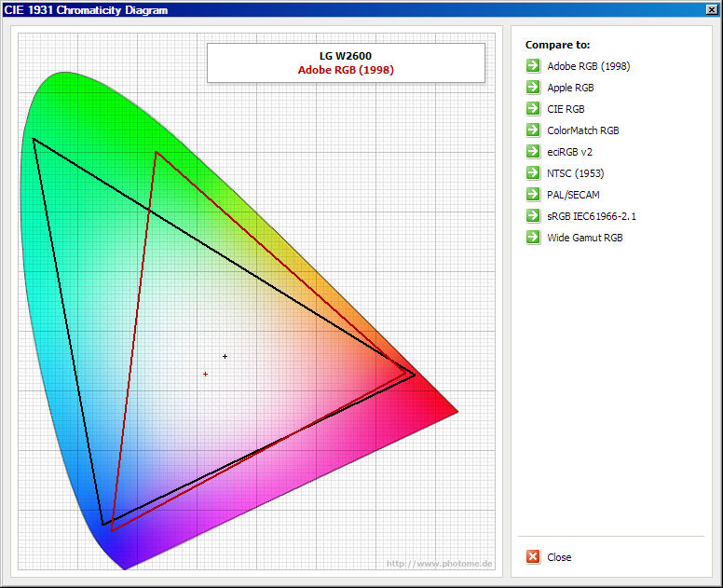Click the red X icon beside Close
Image resolution: width=723 pixels, height=588 pixels.
[x=533, y=557]
